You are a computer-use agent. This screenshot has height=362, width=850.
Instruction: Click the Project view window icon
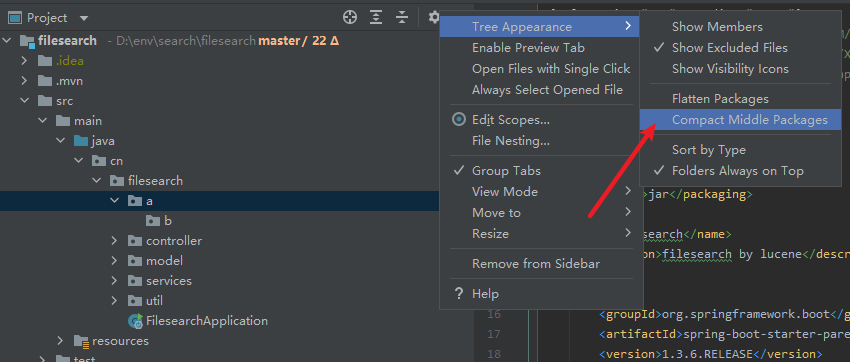[x=15, y=18]
